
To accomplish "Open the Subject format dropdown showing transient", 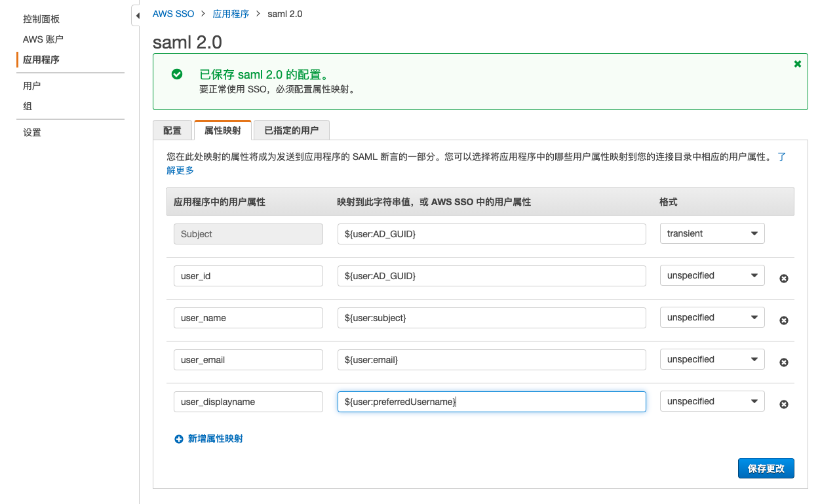I will click(x=712, y=234).
